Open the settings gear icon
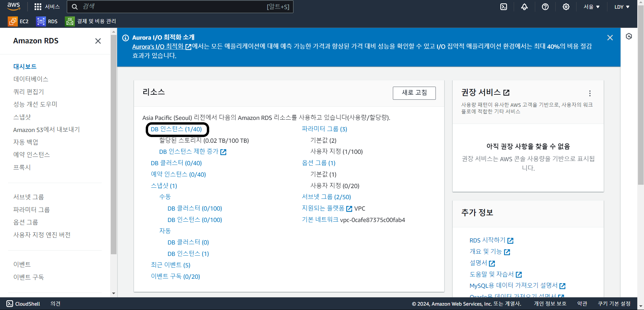644x310 pixels. click(566, 7)
